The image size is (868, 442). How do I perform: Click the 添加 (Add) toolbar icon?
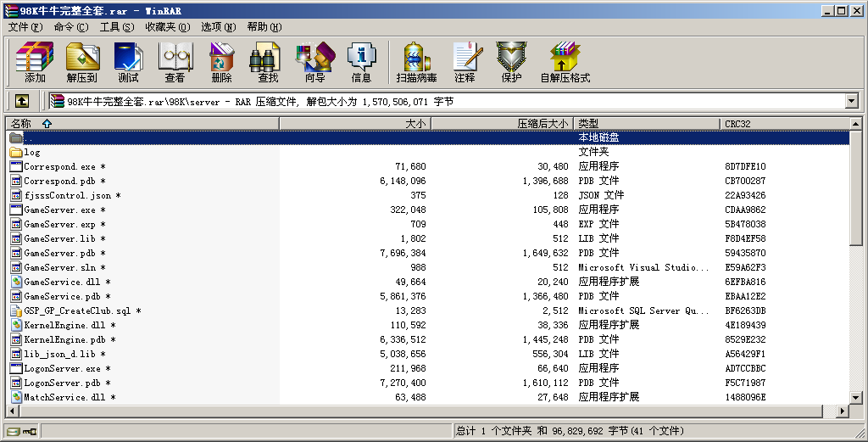[35, 63]
